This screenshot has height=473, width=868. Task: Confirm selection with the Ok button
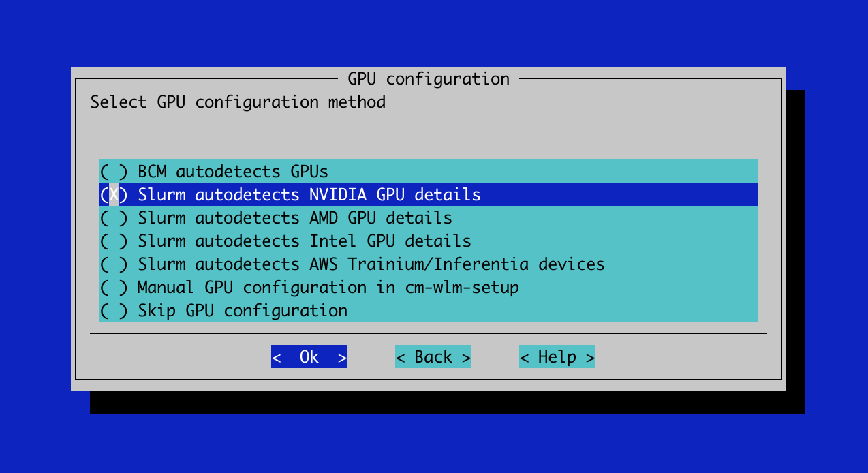(309, 356)
